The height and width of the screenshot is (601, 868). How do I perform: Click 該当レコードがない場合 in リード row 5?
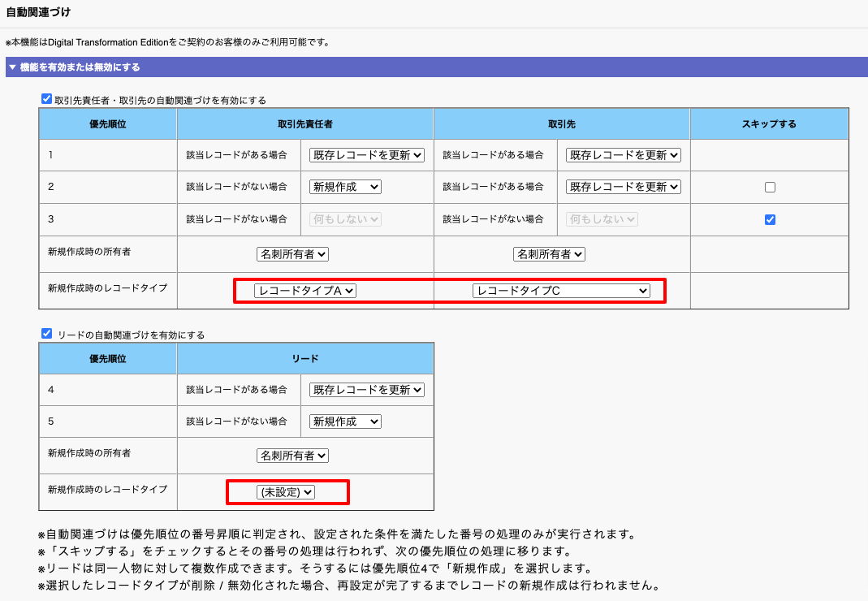coord(236,422)
